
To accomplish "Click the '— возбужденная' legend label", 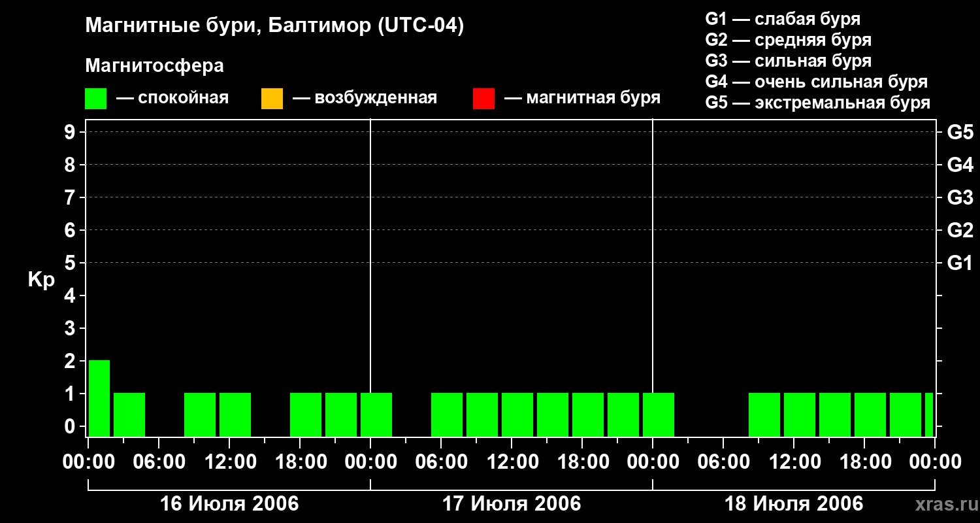I will [365, 98].
